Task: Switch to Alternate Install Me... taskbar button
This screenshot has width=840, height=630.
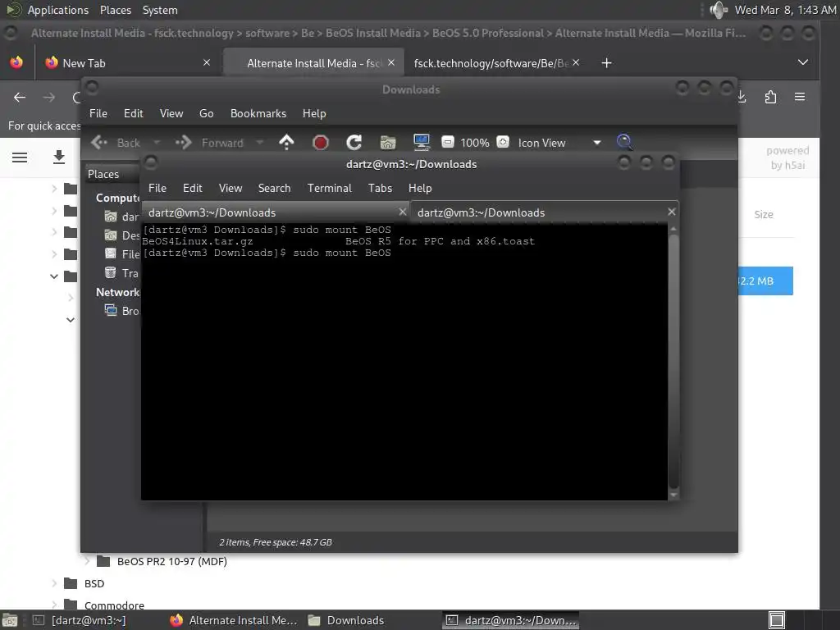Action: coord(234,620)
